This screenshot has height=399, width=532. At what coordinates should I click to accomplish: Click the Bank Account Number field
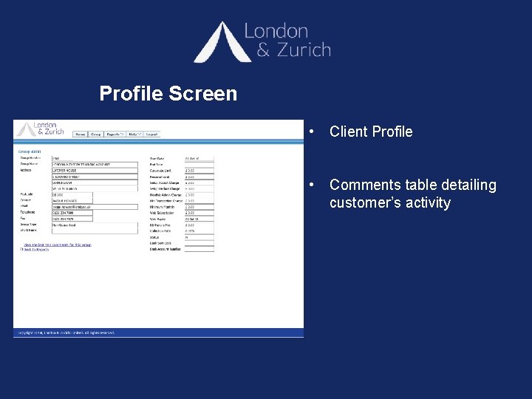coord(199,249)
